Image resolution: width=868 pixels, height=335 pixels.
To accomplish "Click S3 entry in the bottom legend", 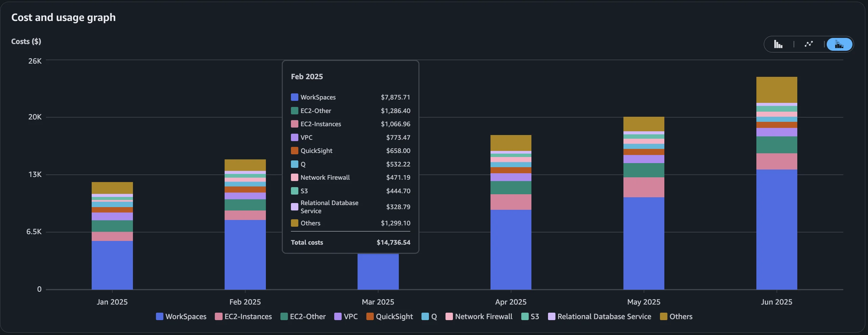I will click(530, 316).
